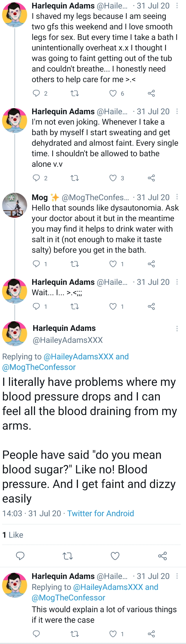Like the main blood pressure tweet
The width and height of the screenshot is (186, 644).
(115, 556)
